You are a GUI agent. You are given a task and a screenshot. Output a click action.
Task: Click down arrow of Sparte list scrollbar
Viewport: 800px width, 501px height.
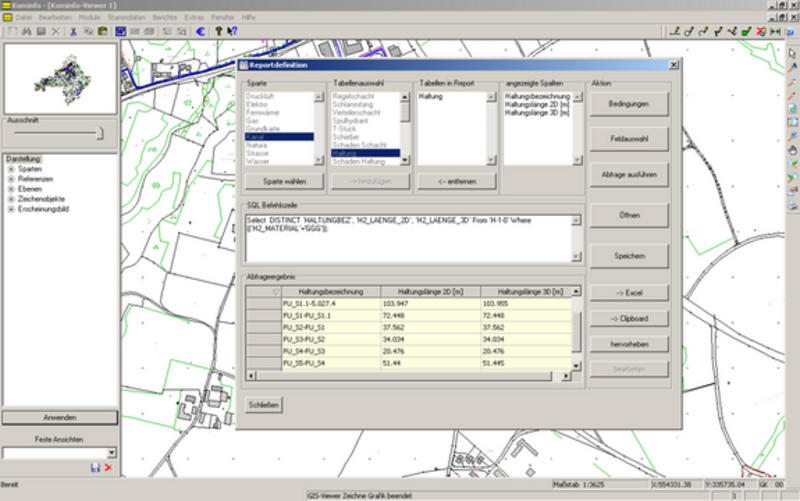319,160
